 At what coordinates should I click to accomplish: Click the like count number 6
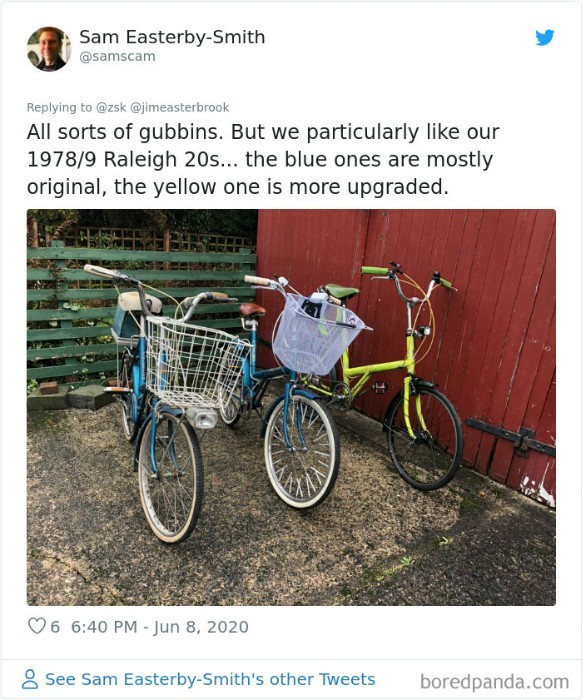coord(55,627)
